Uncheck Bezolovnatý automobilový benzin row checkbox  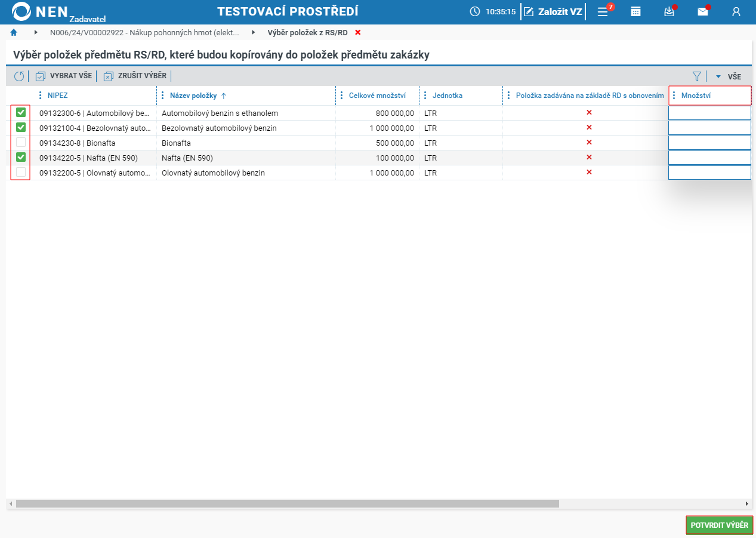tap(21, 127)
